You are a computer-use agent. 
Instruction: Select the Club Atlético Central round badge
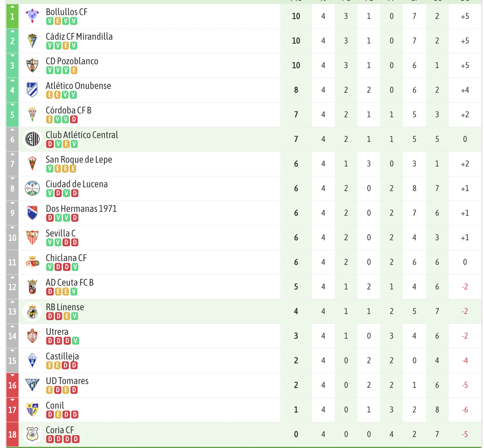tap(32, 139)
